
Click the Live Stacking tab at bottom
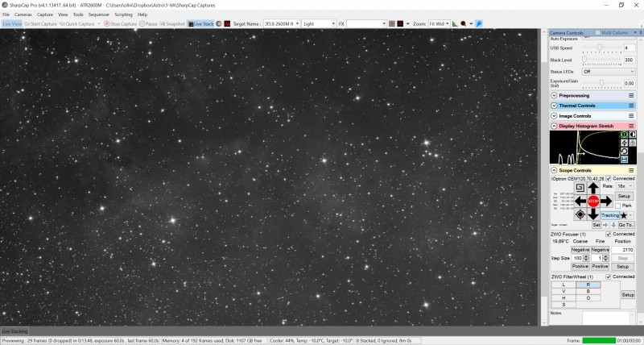click(x=14, y=331)
